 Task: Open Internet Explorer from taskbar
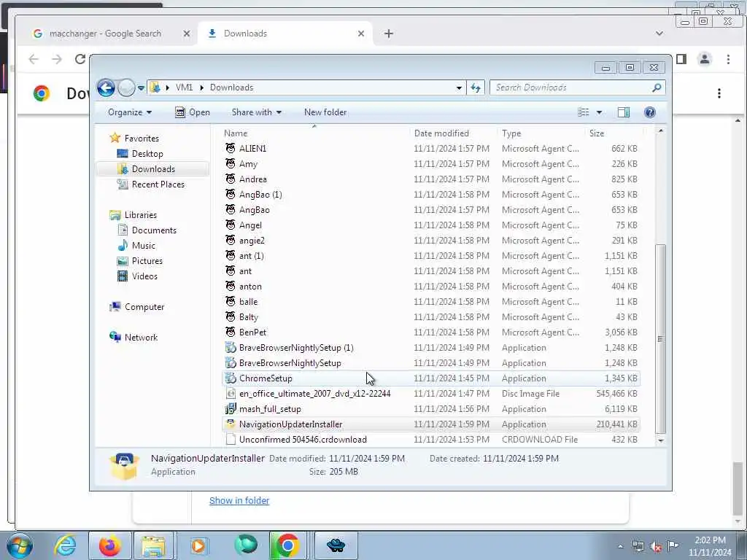(65, 545)
